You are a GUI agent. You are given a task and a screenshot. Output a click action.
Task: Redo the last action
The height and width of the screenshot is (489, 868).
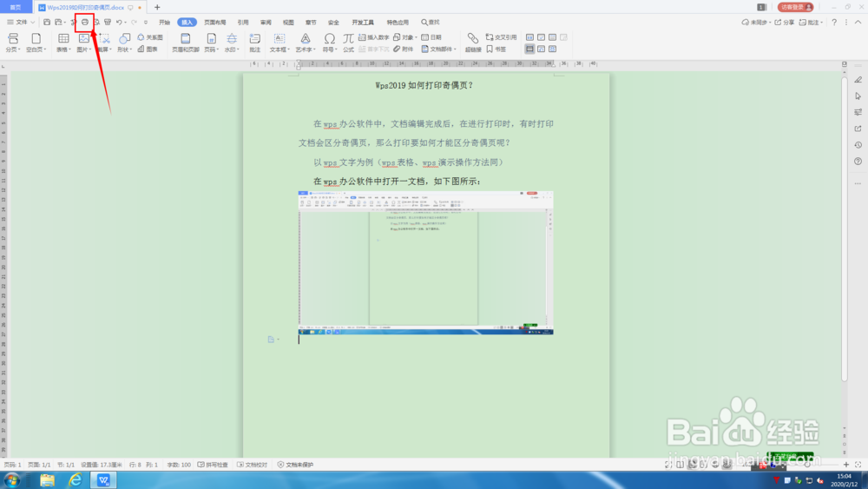(134, 23)
